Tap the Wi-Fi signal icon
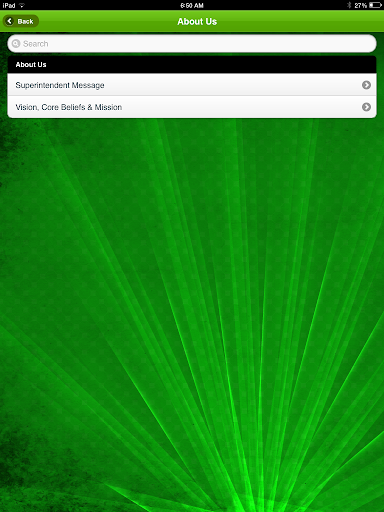The image size is (384, 512). point(22,5)
